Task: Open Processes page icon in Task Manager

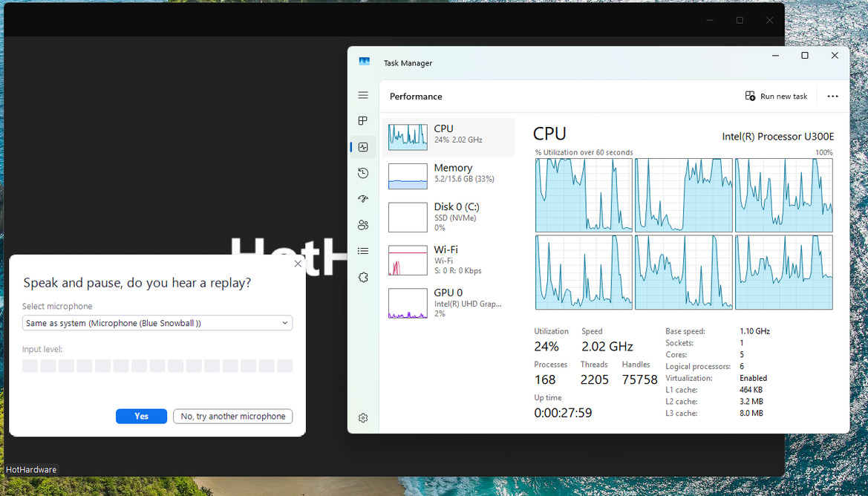Action: pos(363,121)
